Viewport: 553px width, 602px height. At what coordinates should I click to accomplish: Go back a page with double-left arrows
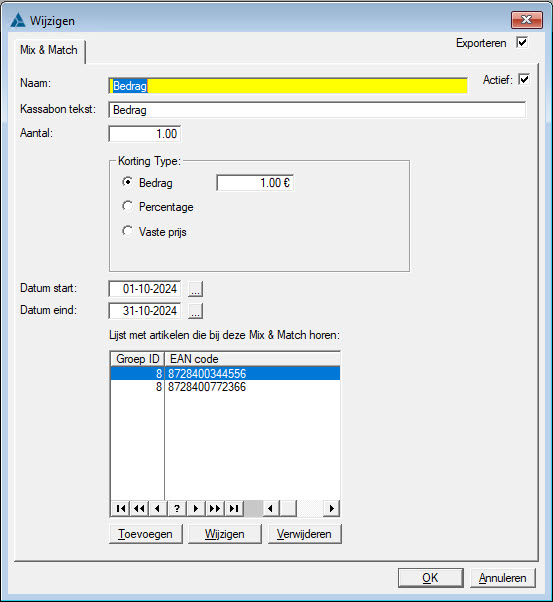tap(139, 509)
